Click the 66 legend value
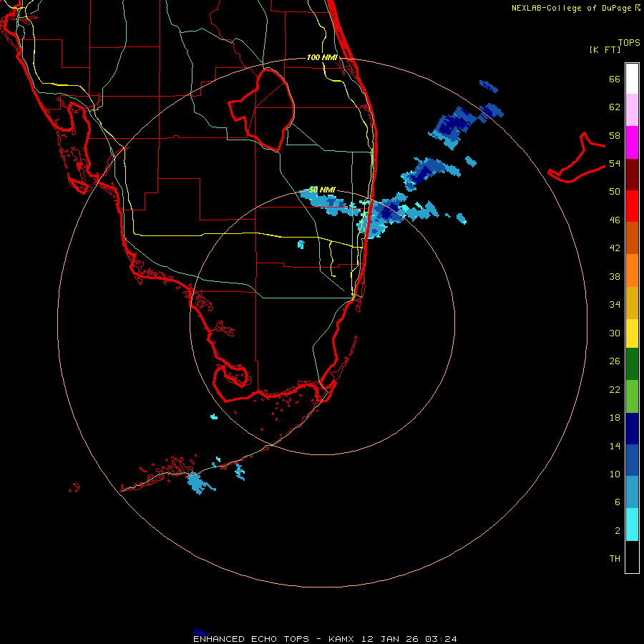Image resolution: width=644 pixels, height=644 pixels. click(x=615, y=79)
